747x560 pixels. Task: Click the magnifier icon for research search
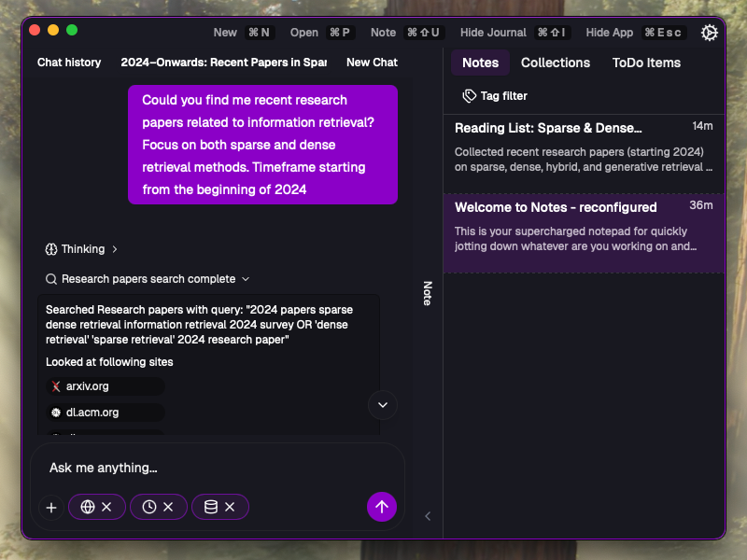click(x=51, y=279)
